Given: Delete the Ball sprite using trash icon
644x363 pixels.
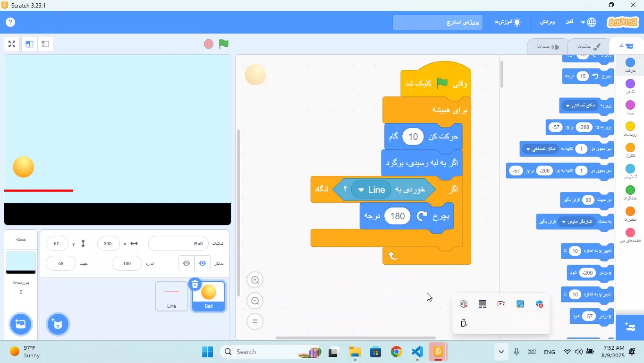Looking at the screenshot, I should pyautogui.click(x=195, y=285).
